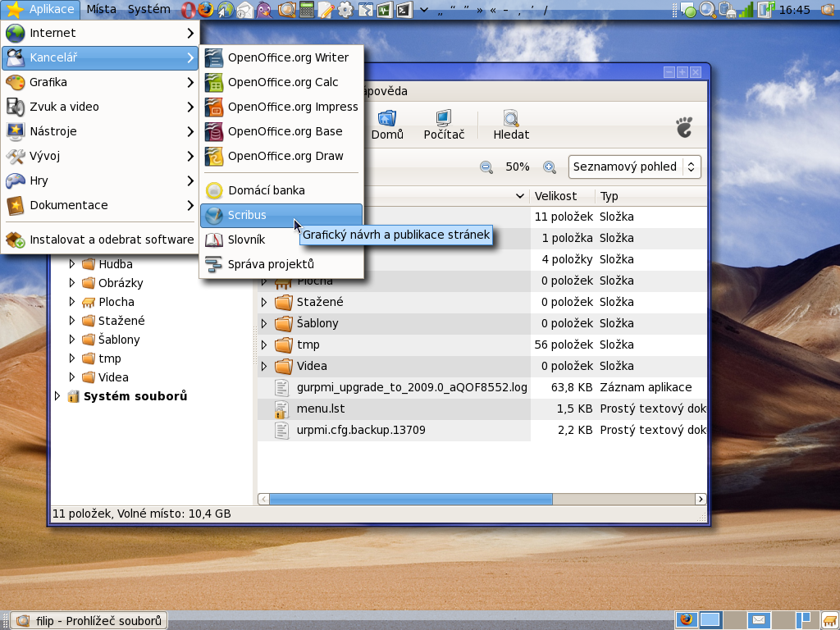Open the Místa panel menu
Image resolution: width=840 pixels, height=630 pixels.
coord(101,10)
